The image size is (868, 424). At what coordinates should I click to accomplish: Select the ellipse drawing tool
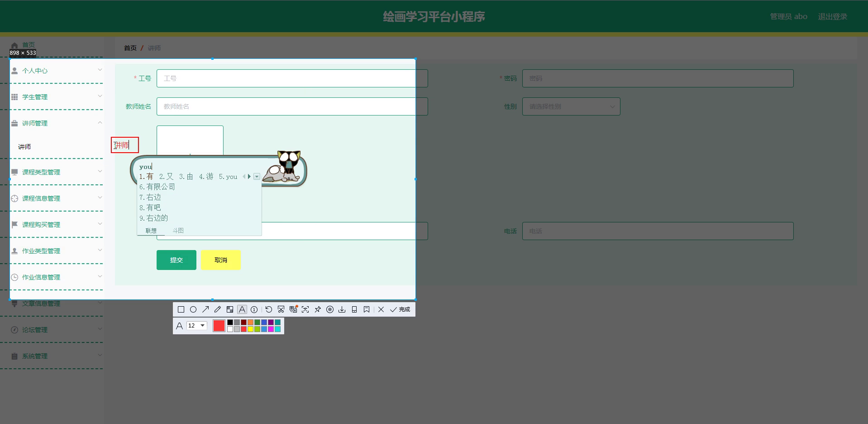193,309
